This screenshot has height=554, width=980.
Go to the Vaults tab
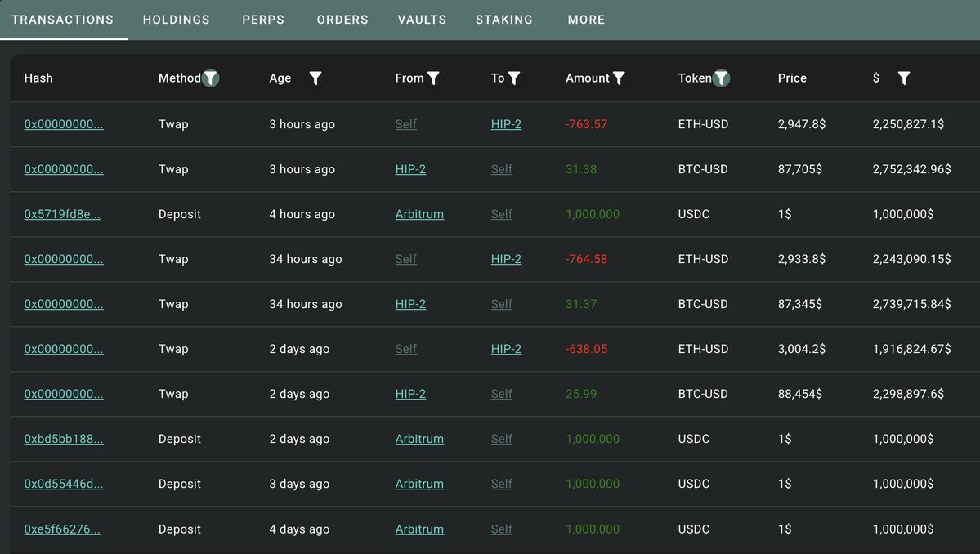point(422,20)
